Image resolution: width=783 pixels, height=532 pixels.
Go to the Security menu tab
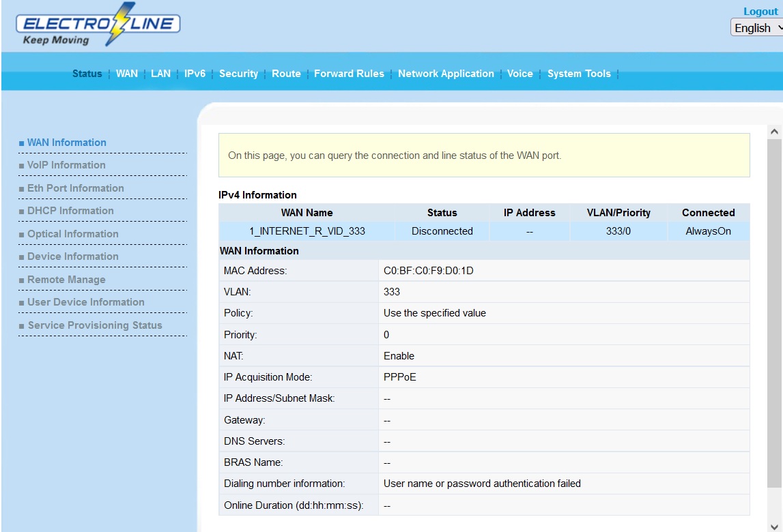click(238, 74)
